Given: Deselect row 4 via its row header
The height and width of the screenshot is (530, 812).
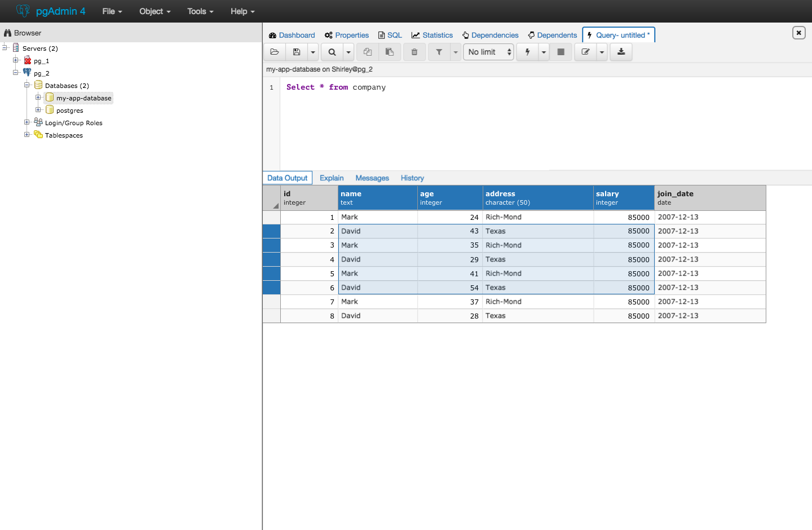Looking at the screenshot, I should click(272, 259).
